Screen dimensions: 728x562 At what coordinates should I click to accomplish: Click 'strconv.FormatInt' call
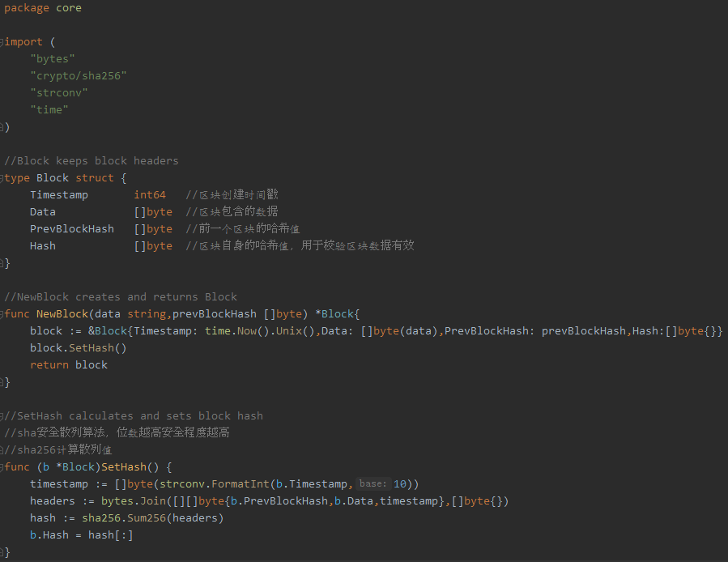215,484
